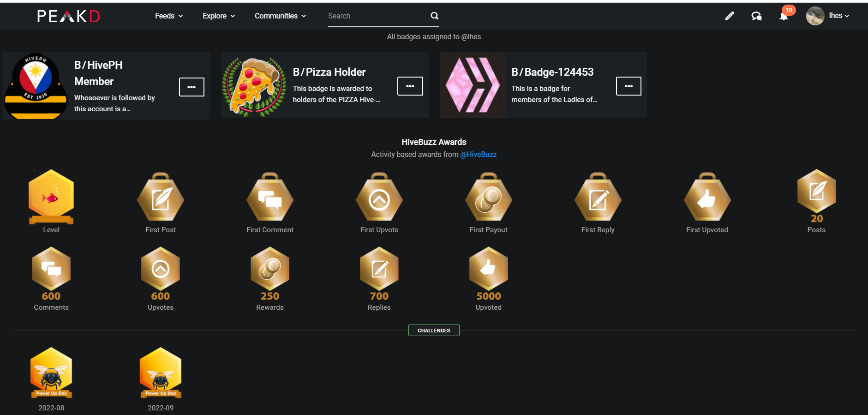Open the Feeds dropdown menu
The height and width of the screenshot is (415, 868).
coord(169,16)
